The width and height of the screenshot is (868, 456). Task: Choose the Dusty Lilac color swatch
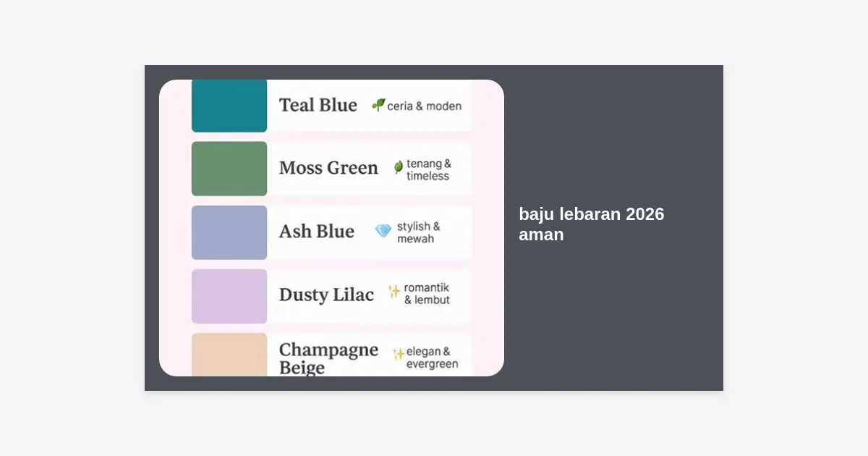point(229,296)
